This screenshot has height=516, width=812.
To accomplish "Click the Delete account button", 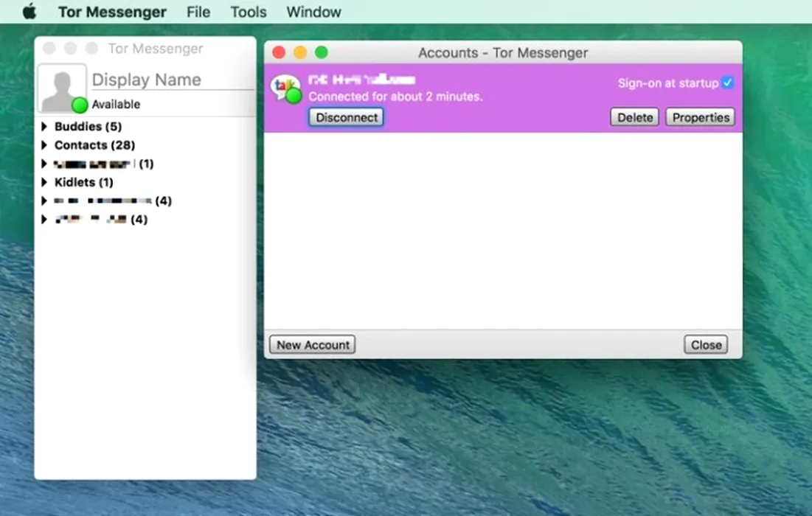I will (634, 117).
